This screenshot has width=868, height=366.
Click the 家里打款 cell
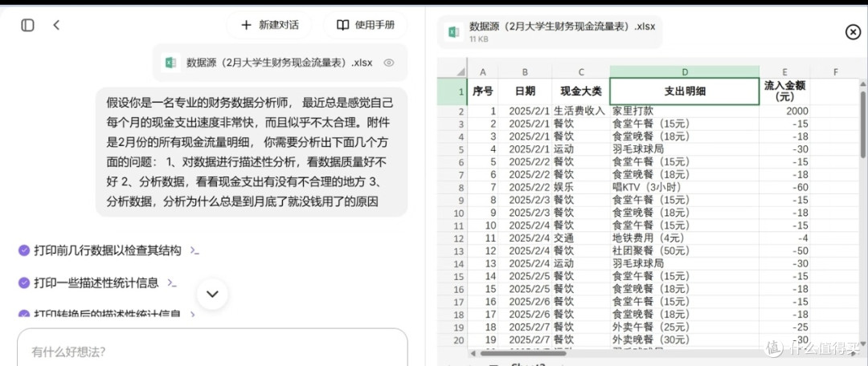(x=685, y=111)
